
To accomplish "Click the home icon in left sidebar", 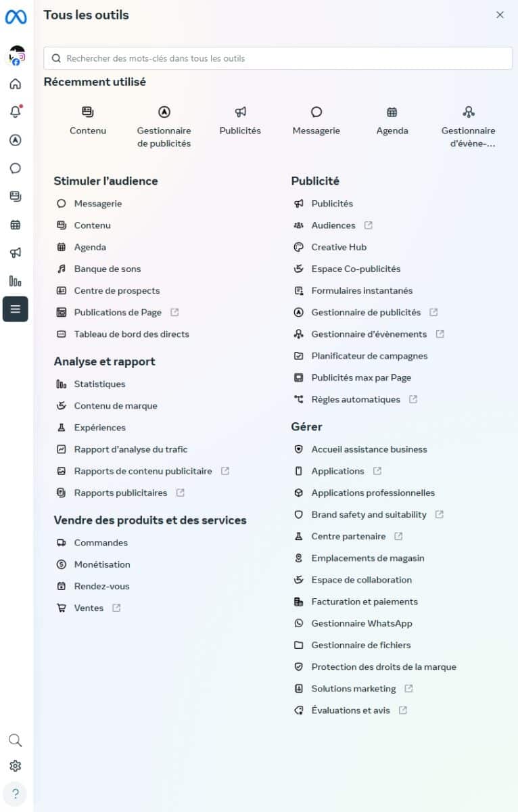I will 16,84.
